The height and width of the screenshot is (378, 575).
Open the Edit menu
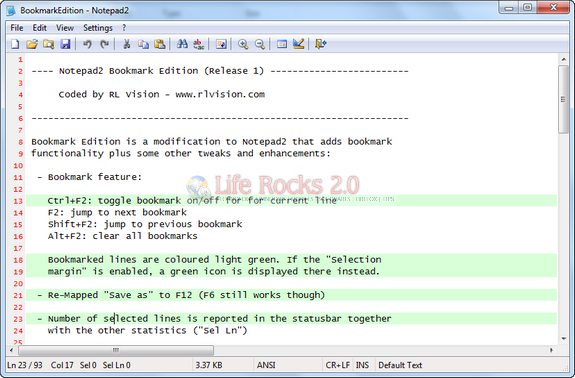[39, 28]
